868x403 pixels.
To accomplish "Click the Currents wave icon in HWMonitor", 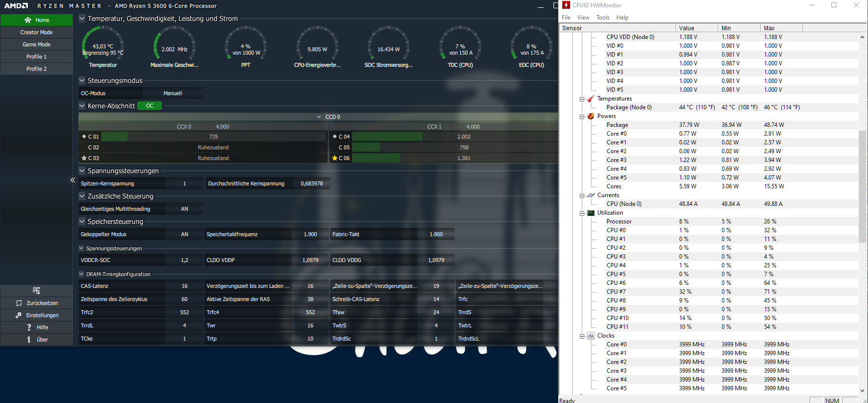I will coord(591,195).
